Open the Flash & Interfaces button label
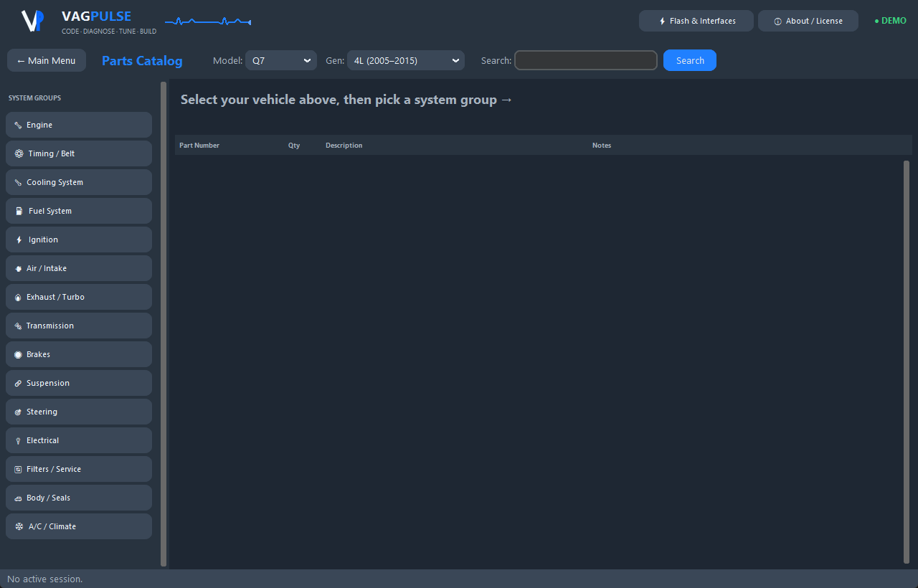Image resolution: width=918 pixels, height=588 pixels. [x=703, y=21]
